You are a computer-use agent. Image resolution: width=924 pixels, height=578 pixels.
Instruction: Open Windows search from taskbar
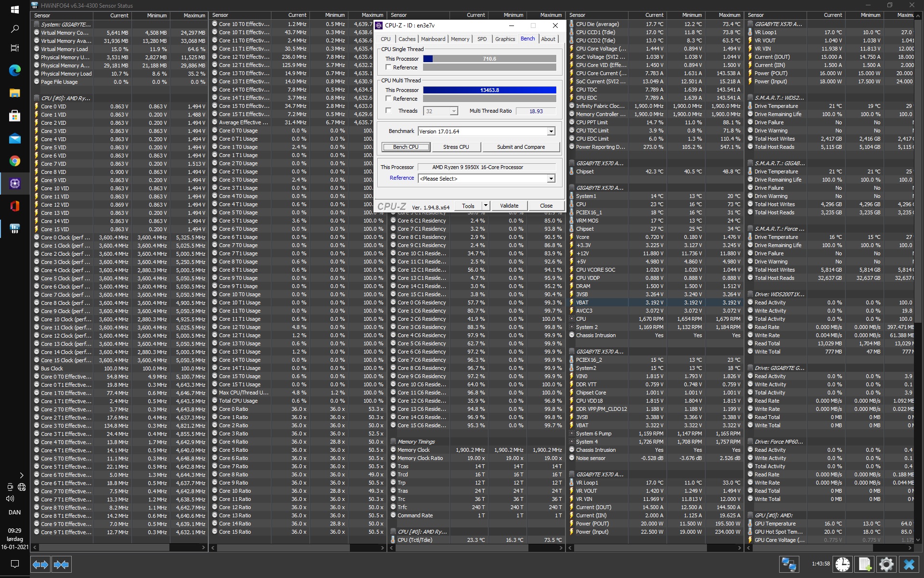tap(14, 29)
